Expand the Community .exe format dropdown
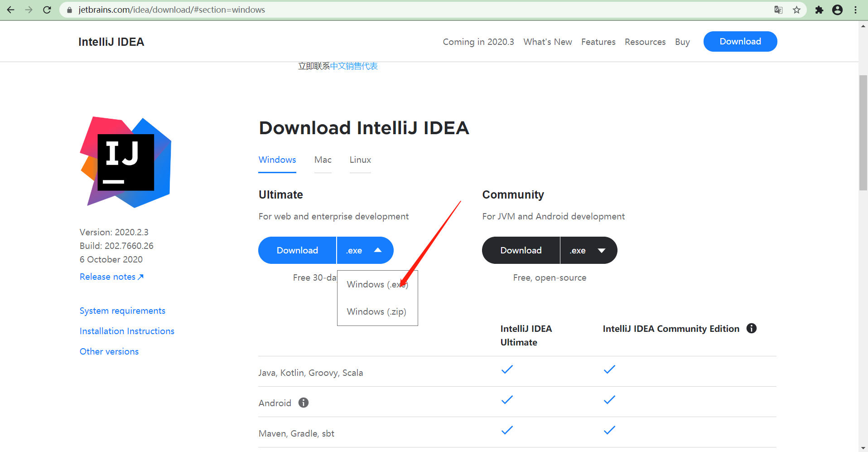Screen dimensions: 868x452 [588, 250]
